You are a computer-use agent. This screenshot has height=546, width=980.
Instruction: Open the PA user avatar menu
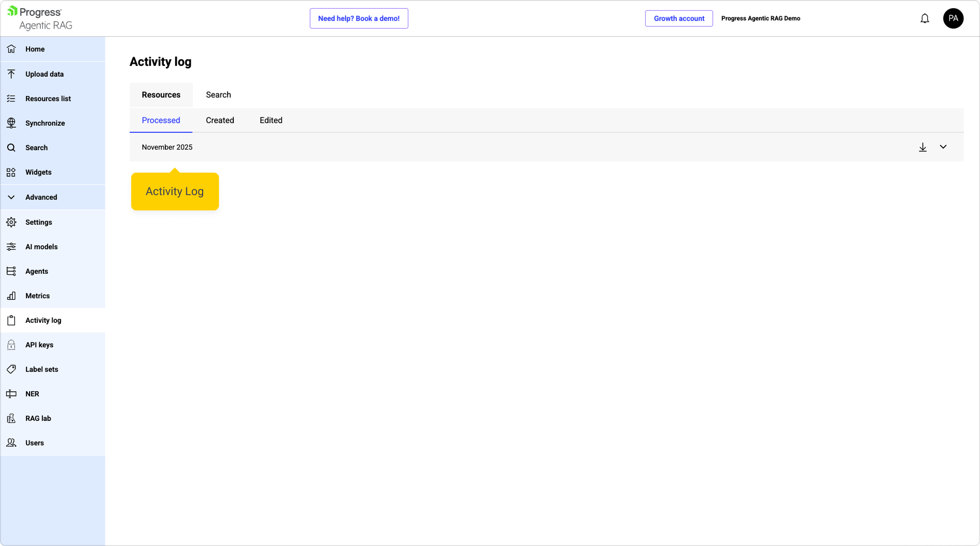[952, 18]
